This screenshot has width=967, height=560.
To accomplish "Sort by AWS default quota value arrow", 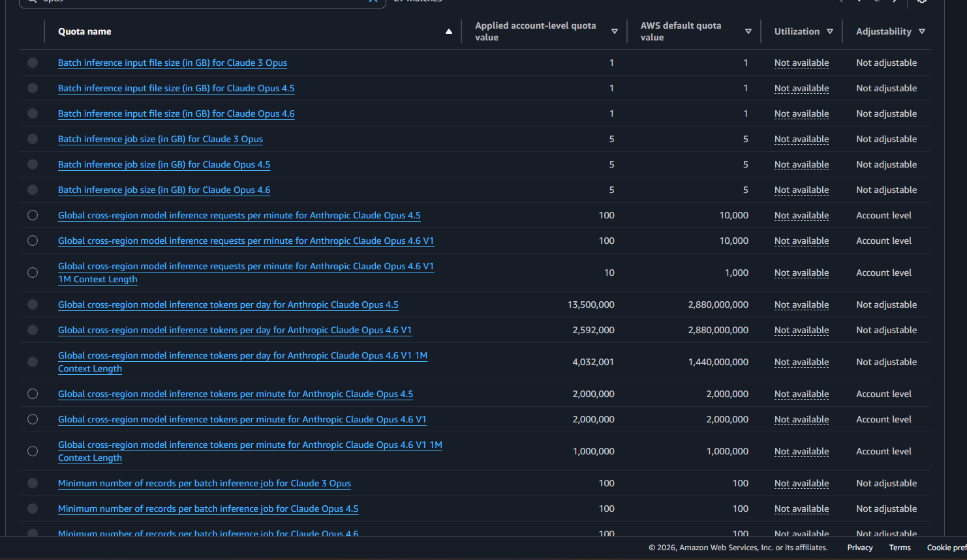I will point(748,31).
